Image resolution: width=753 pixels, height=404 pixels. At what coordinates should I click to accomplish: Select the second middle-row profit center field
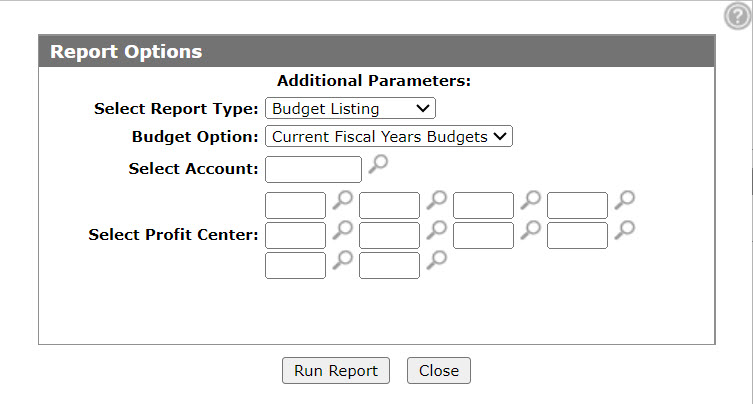389,235
